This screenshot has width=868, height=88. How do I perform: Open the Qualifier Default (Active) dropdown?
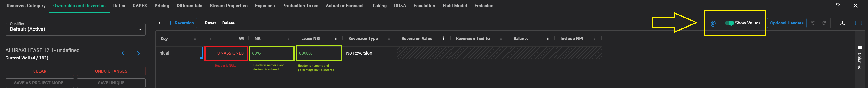tap(76, 29)
